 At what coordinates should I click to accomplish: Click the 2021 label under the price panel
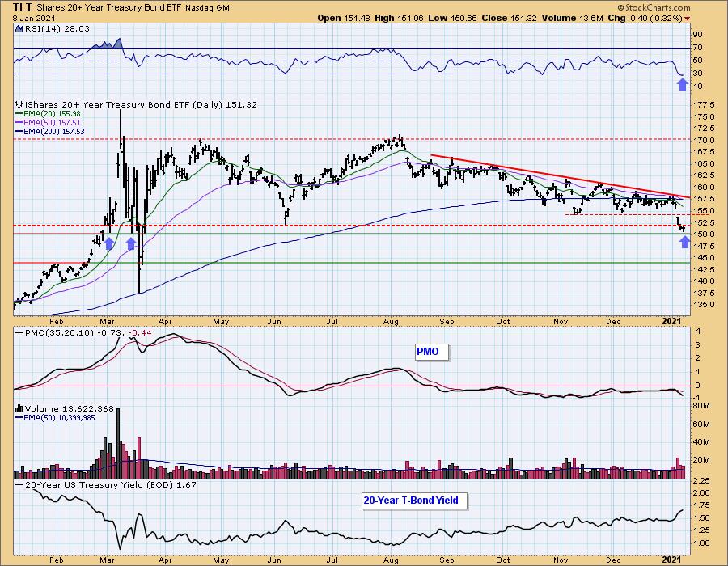tap(671, 322)
